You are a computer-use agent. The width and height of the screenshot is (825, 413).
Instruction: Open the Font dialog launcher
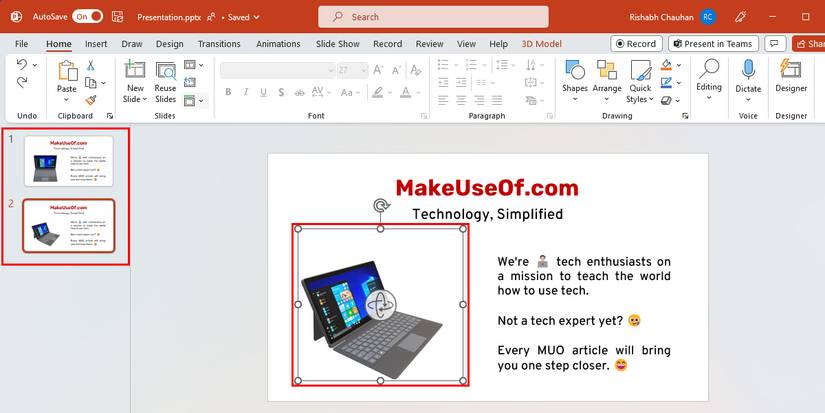click(x=424, y=116)
